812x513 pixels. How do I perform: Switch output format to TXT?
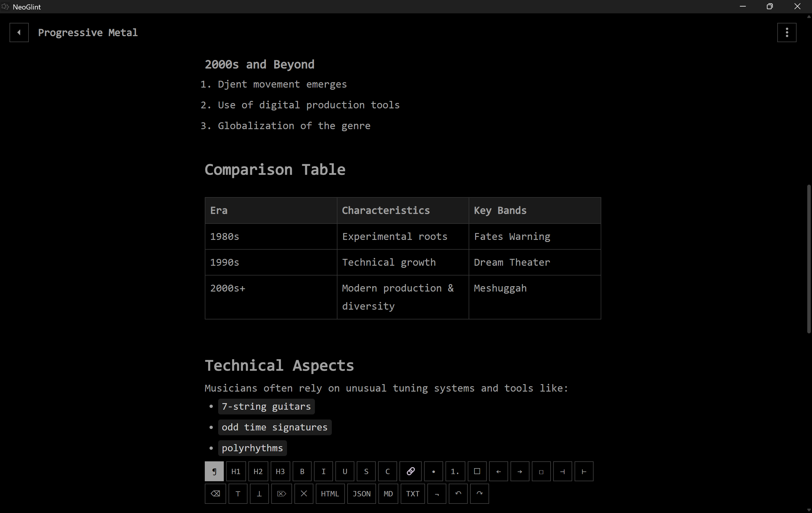click(413, 493)
